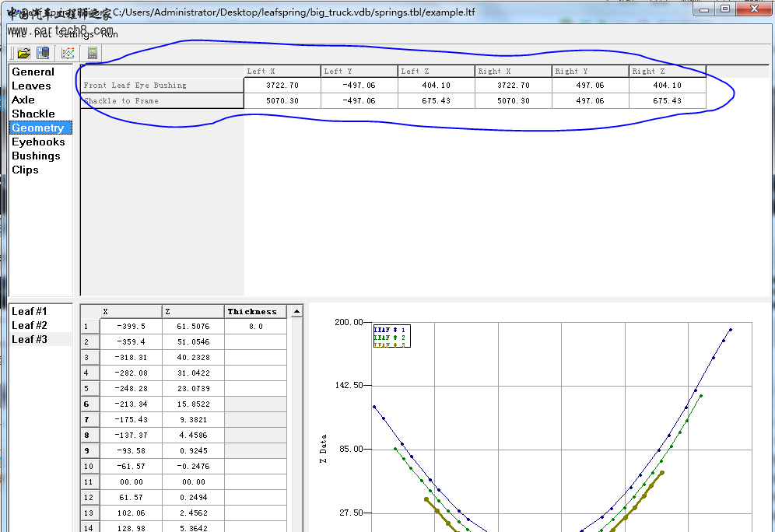Click row header number 5 in leaf table

click(x=90, y=388)
